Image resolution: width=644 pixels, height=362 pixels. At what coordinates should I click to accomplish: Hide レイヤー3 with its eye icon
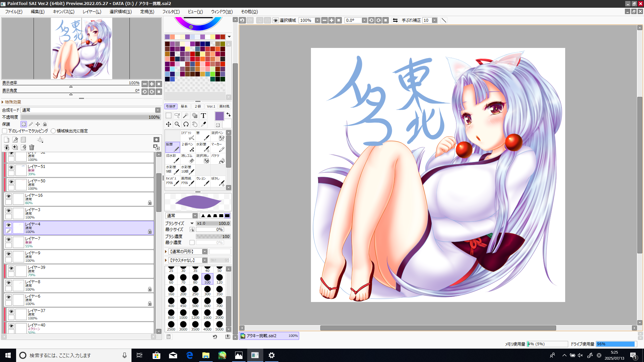[x=9, y=211]
